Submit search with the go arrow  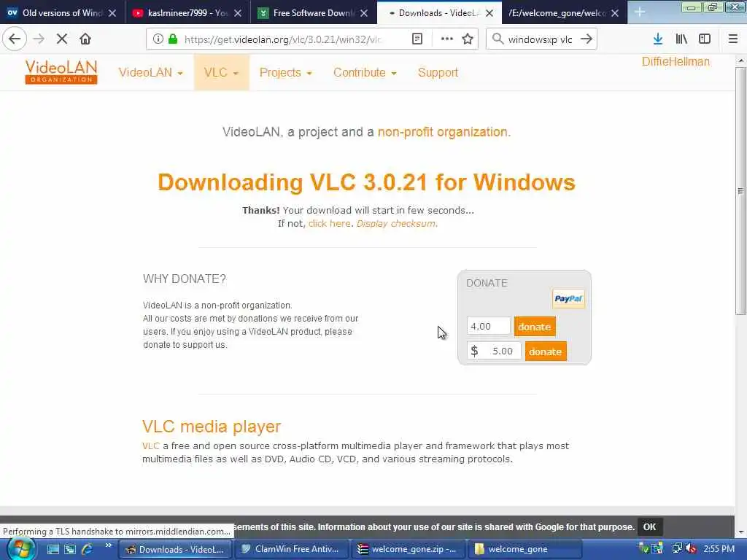[587, 39]
